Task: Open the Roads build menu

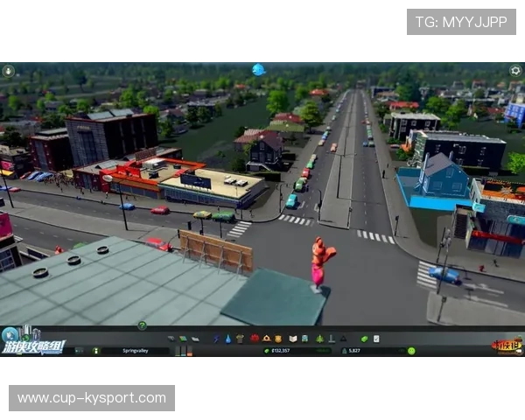Action: (x=171, y=339)
